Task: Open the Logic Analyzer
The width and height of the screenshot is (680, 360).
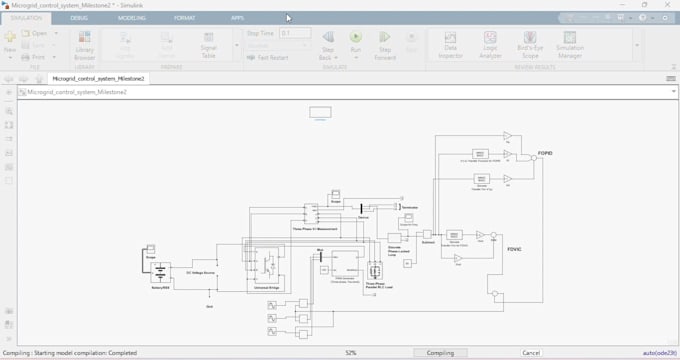Action: coord(490,45)
